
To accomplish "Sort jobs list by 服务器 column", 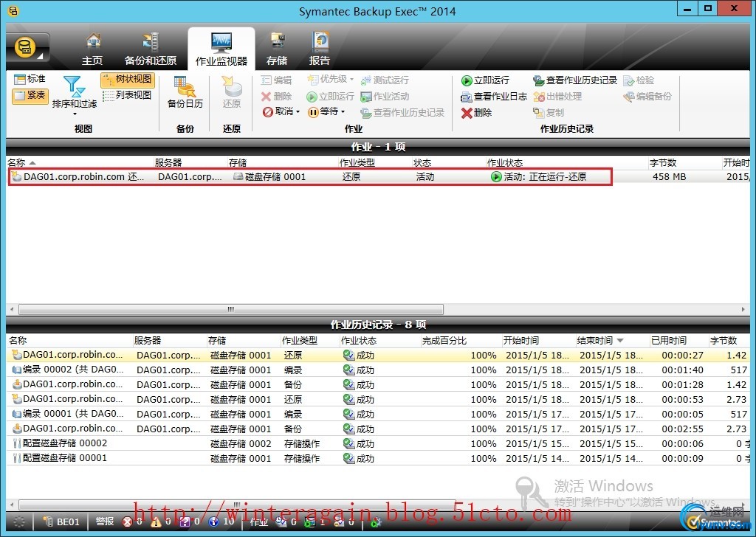I will [x=190, y=163].
